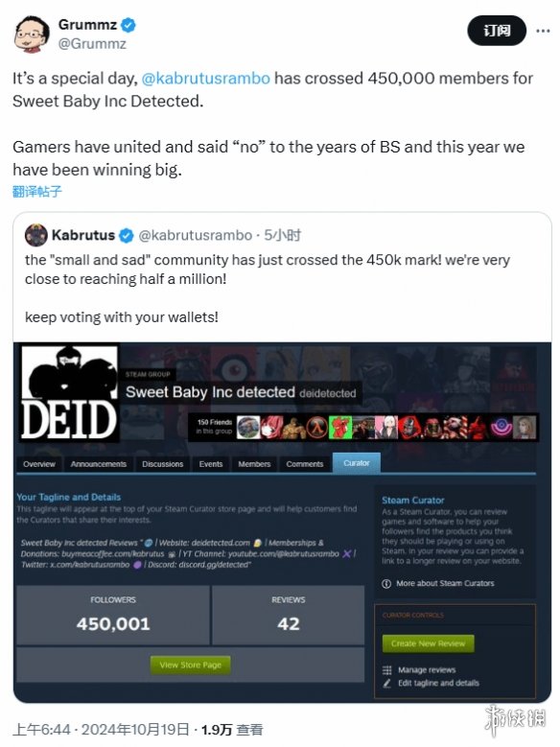Click the View Store Page button
The width and height of the screenshot is (560, 747).
point(191,665)
